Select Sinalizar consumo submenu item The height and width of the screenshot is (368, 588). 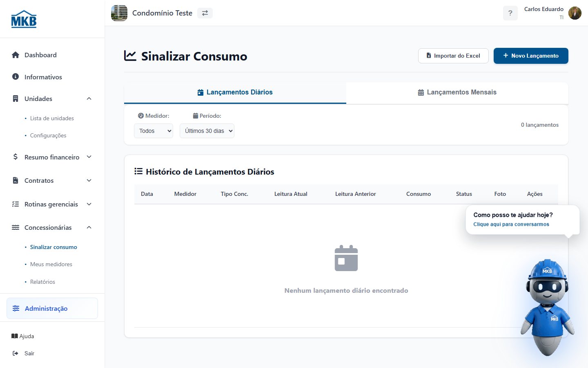click(53, 247)
